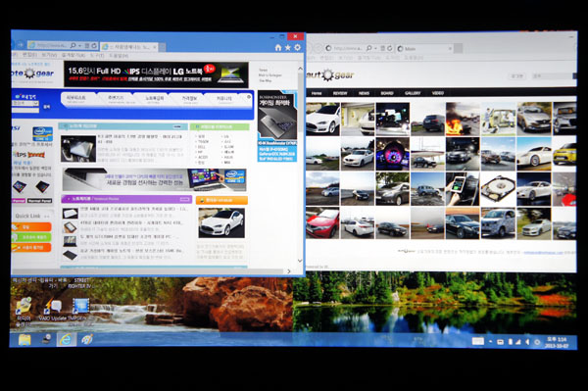Expand the search dropdown arrow in left address bar

coord(80,46)
